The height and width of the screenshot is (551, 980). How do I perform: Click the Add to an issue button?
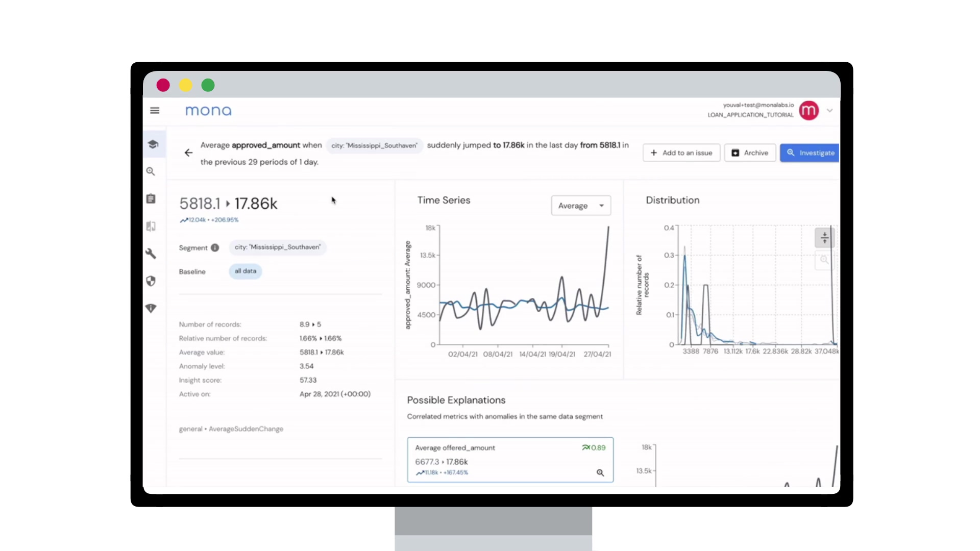pyautogui.click(x=681, y=153)
